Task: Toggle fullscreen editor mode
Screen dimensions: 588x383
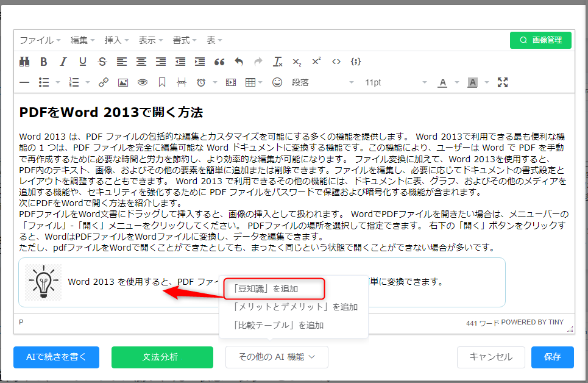Action: click(503, 82)
